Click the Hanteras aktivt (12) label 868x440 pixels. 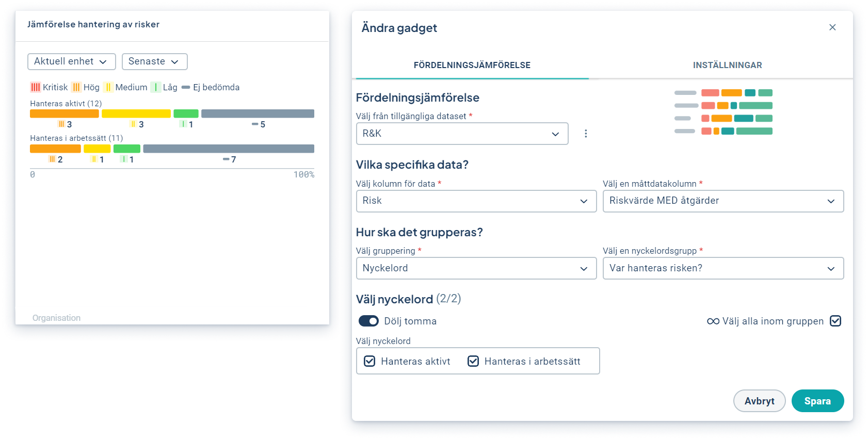click(66, 104)
